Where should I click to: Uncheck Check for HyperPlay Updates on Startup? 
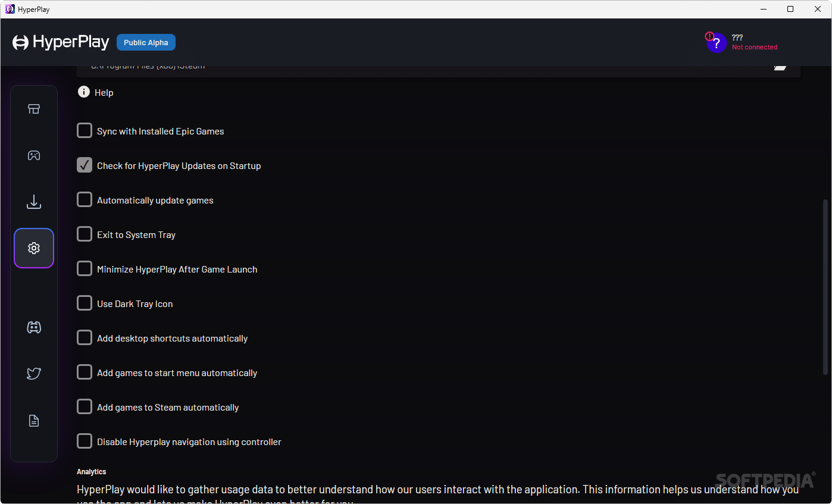pos(85,165)
